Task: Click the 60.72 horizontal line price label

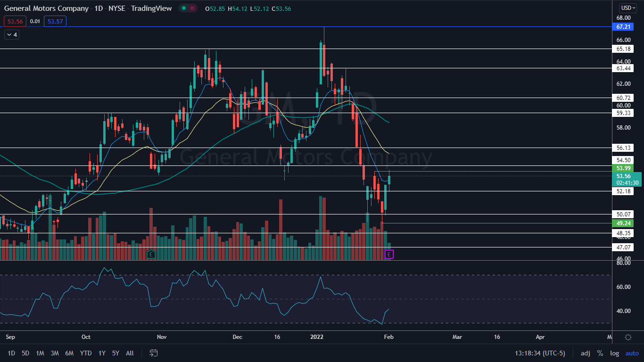Action: [624, 98]
